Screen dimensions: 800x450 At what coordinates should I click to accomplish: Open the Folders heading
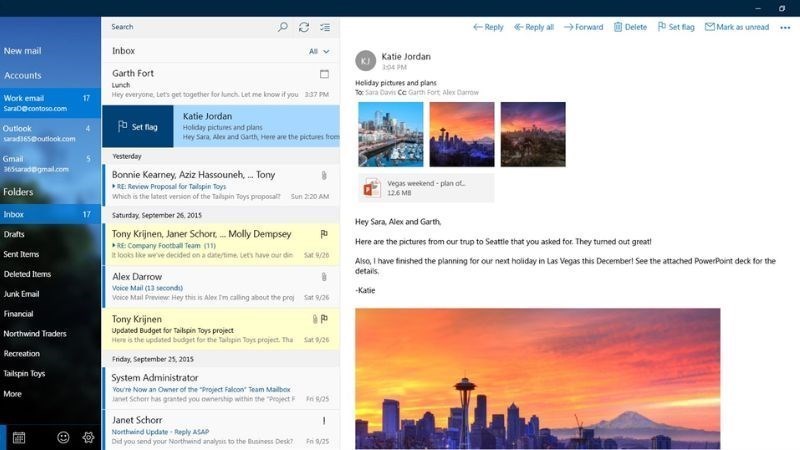pyautogui.click(x=18, y=192)
